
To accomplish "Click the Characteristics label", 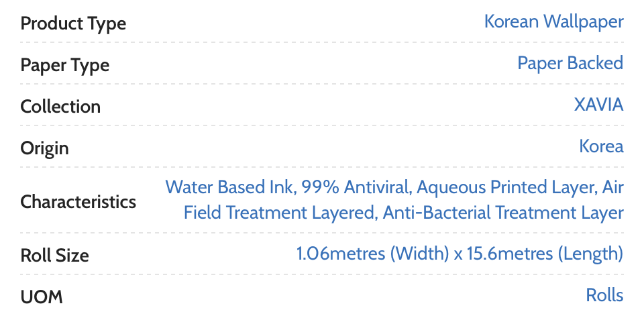I will pyautogui.click(x=78, y=201).
